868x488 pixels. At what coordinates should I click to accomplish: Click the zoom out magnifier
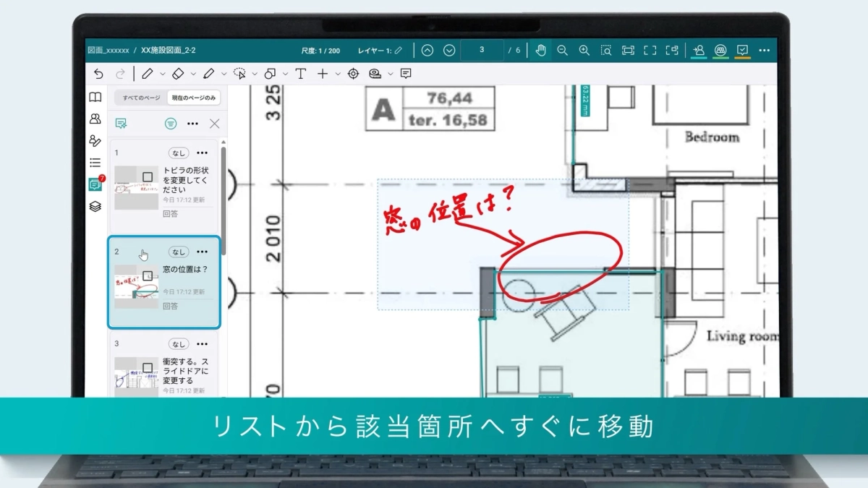point(562,50)
